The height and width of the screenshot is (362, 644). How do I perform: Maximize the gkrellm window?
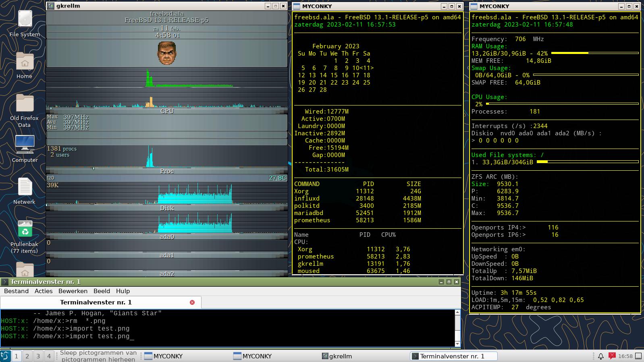276,6
